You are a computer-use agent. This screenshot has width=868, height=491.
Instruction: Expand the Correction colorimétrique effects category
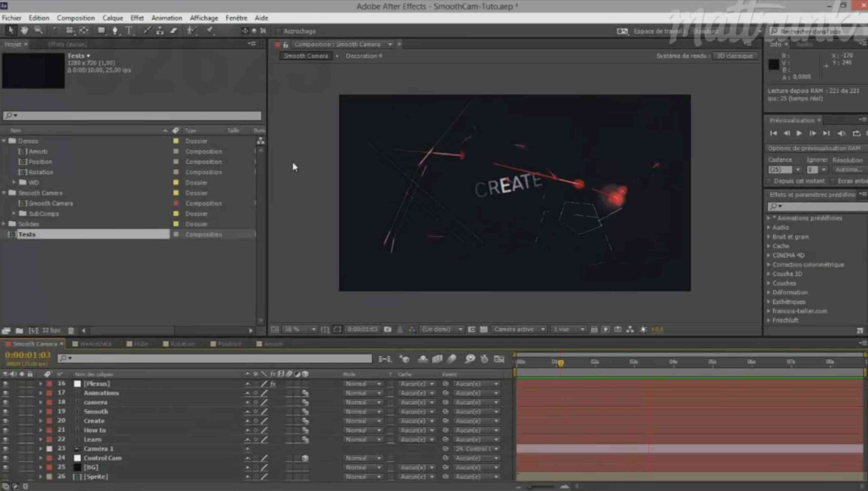tap(769, 265)
